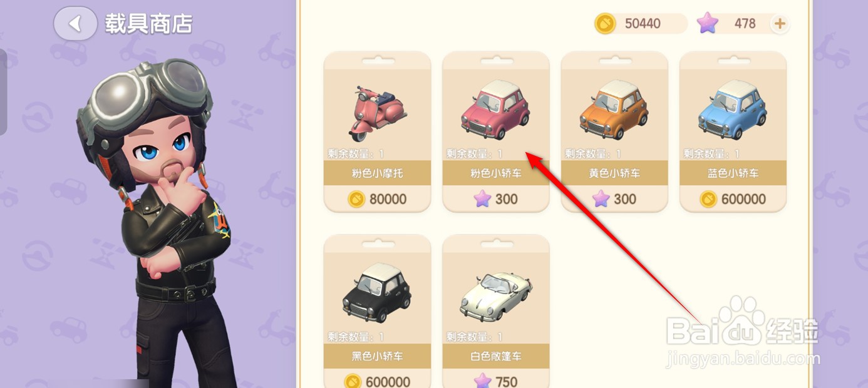Tap the plus icon to add stars
The width and height of the screenshot is (868, 388).
pos(780,24)
